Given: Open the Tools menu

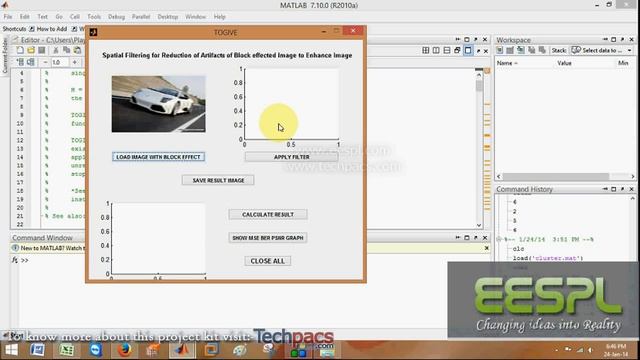Looking at the screenshot, I should pyautogui.click(x=94, y=17).
